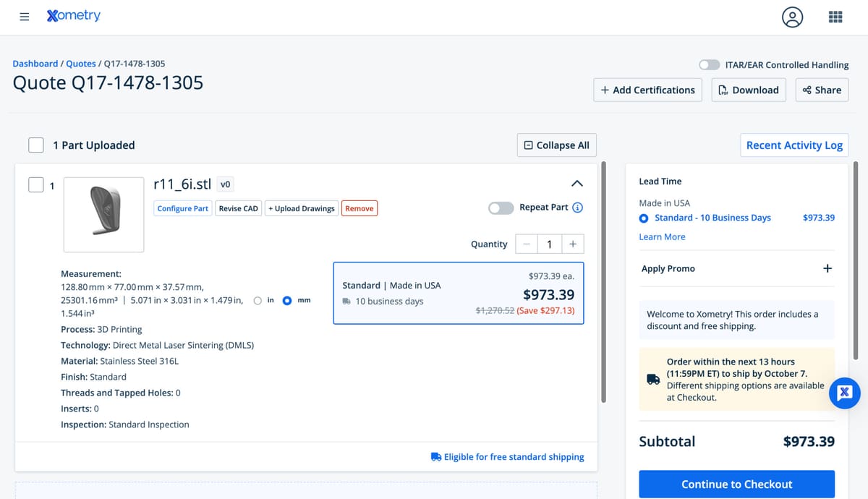Viewport: 868px width, 499px height.
Task: Decrease quantity with the minus button
Action: point(526,244)
